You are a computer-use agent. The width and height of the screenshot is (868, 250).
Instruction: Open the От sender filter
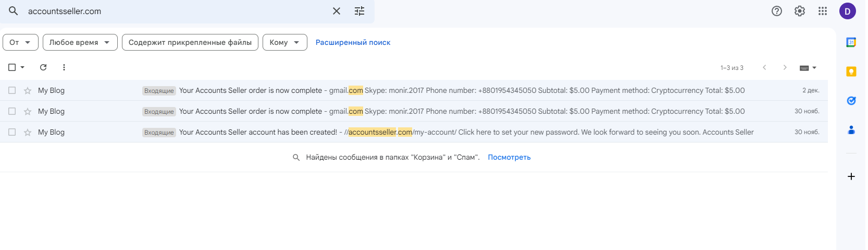(x=20, y=42)
